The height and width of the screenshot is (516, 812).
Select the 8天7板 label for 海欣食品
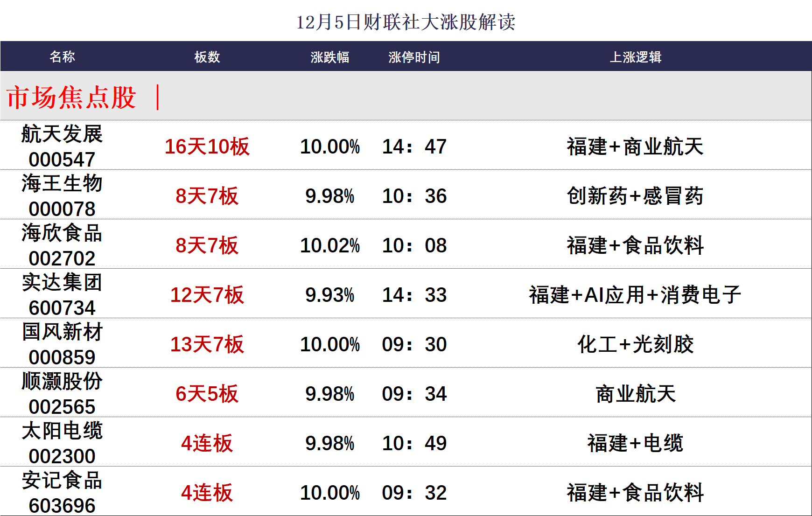tap(208, 244)
